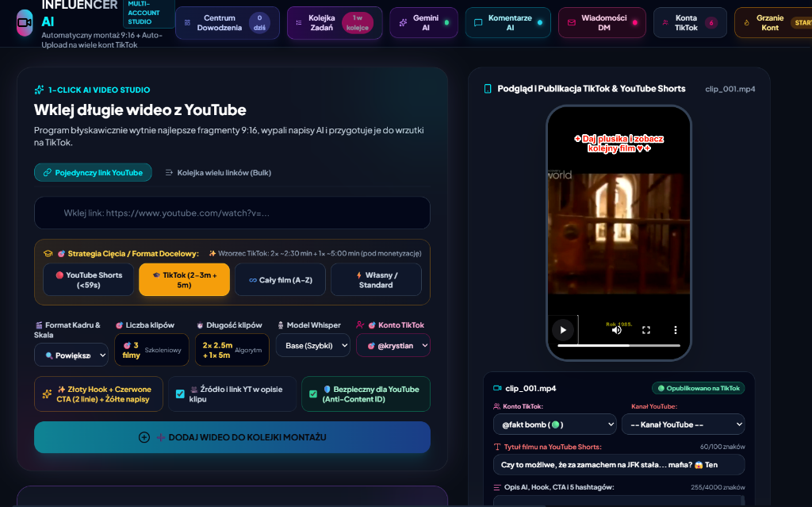812x507 pixels.
Task: Click the graduation cap icon beside Strategia Cięcia
Action: (48, 254)
